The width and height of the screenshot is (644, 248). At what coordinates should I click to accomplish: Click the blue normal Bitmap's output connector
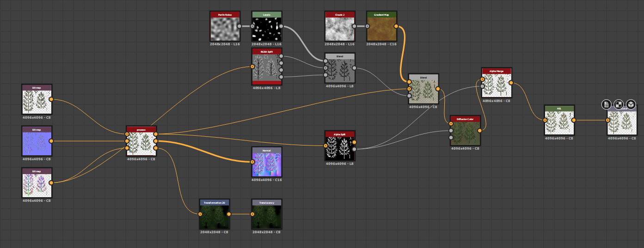point(51,141)
